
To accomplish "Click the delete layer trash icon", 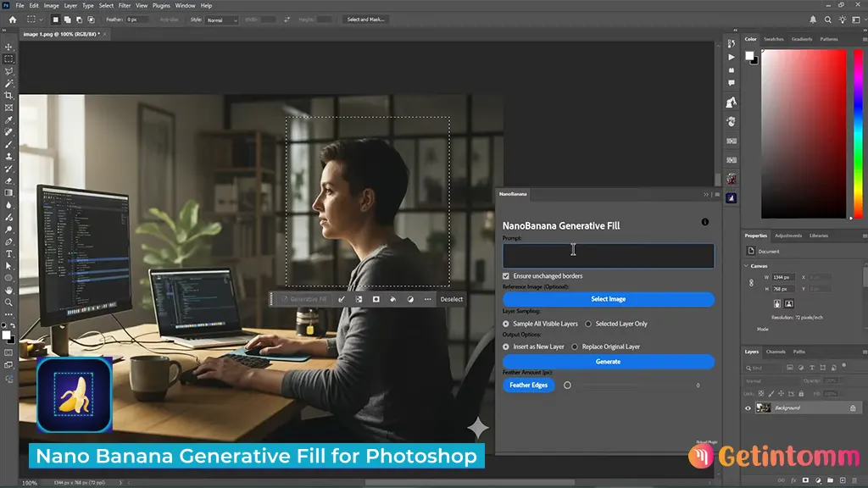I will (854, 480).
